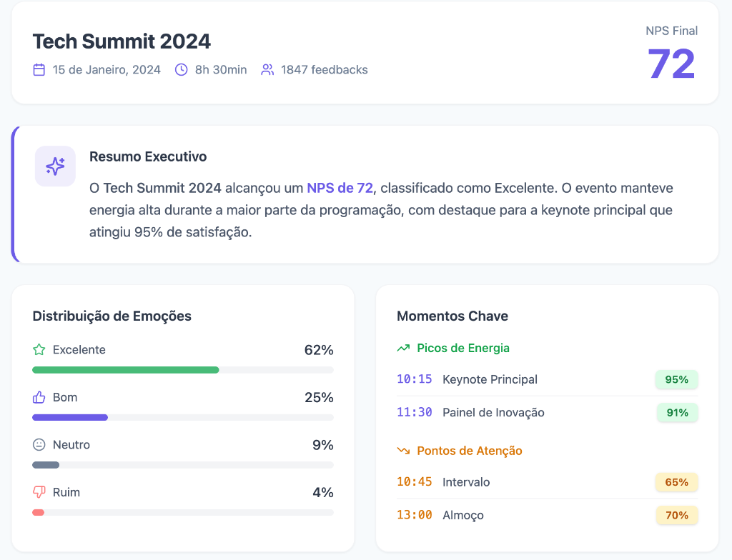Image resolution: width=732 pixels, height=560 pixels.
Task: Click the neutral face icon beside Neutro
Action: click(x=39, y=445)
